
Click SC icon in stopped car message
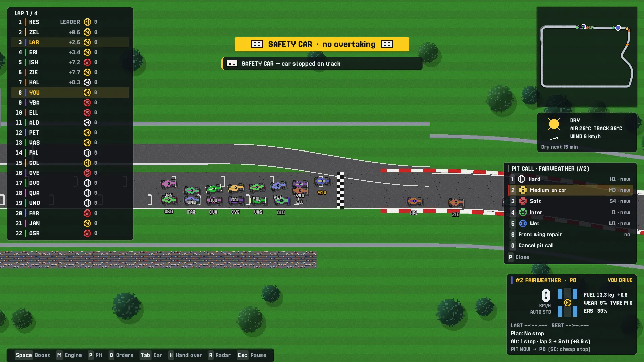(232, 63)
